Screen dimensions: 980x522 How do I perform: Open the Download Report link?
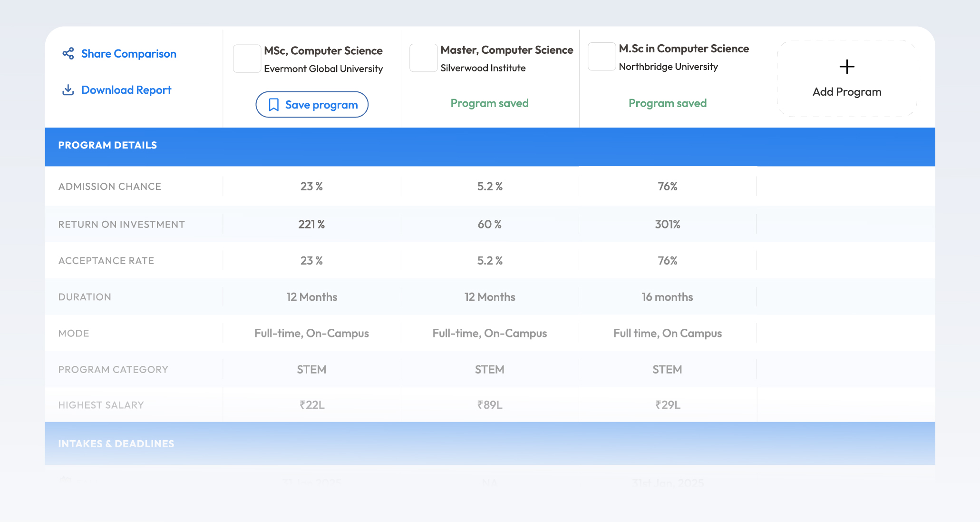tap(126, 90)
